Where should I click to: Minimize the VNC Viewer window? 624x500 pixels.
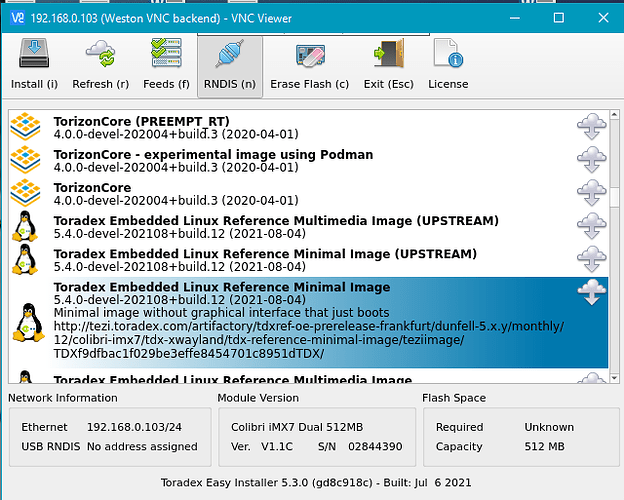click(515, 18)
